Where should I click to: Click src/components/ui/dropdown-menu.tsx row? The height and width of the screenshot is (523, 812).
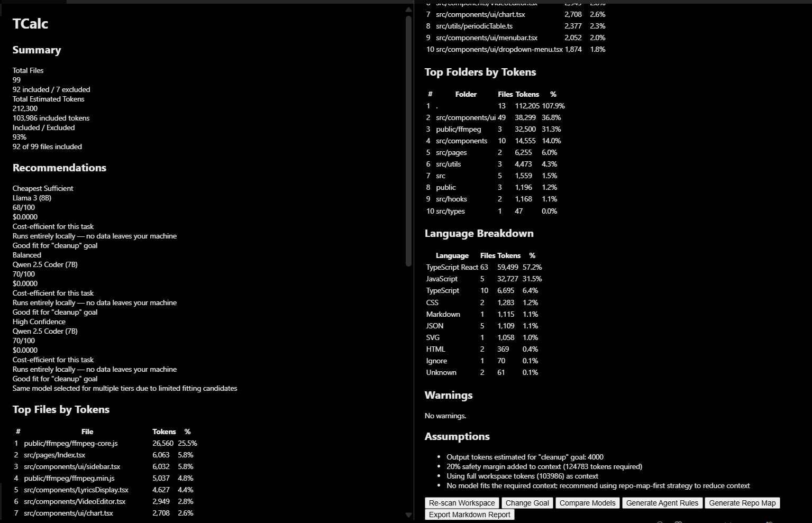click(x=516, y=49)
